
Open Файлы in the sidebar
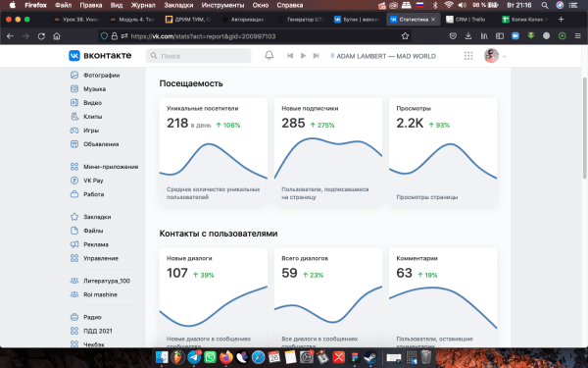click(86, 231)
